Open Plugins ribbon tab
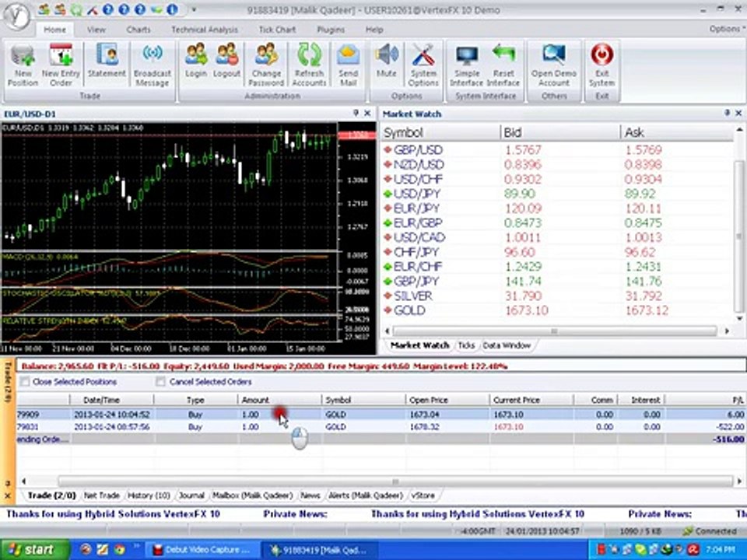747x560 pixels. click(x=331, y=30)
